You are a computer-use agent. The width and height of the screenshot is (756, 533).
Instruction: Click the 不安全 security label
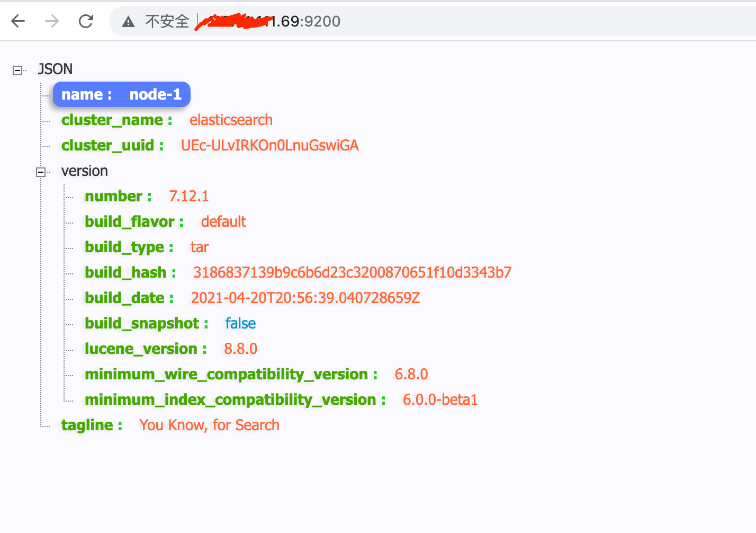pos(167,21)
